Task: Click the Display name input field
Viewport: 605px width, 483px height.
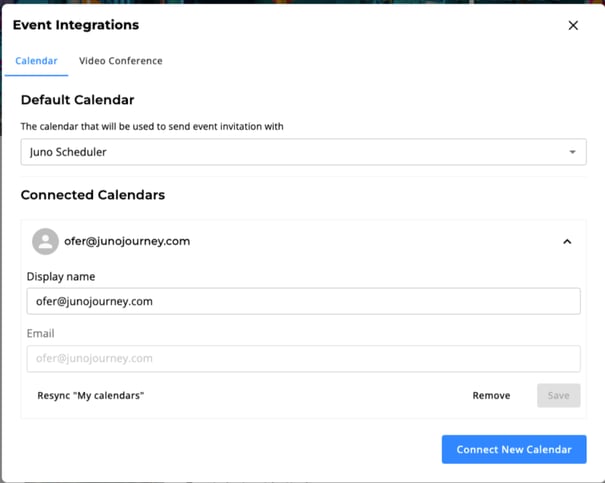Action: tap(303, 301)
